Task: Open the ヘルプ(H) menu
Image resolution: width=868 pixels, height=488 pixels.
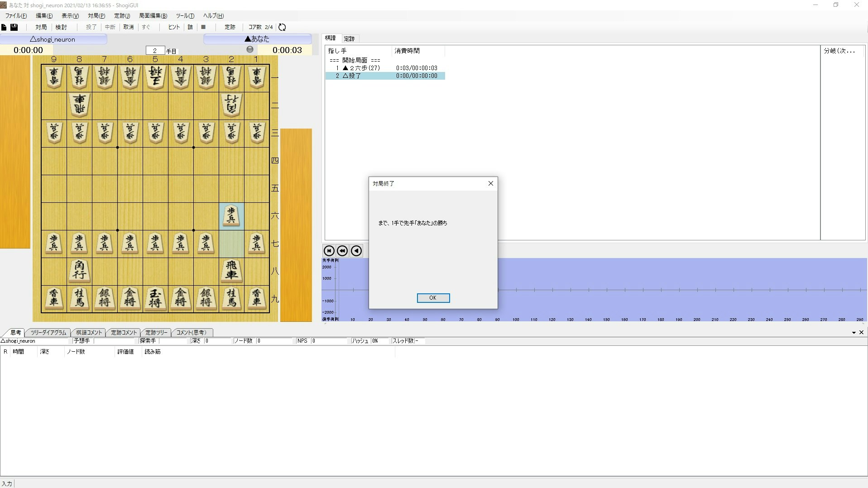Action: (x=213, y=16)
